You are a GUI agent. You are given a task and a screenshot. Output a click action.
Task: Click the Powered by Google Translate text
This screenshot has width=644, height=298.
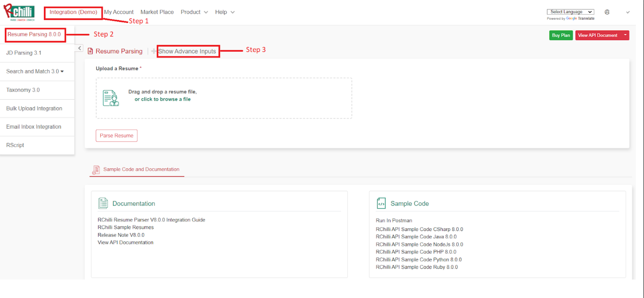tap(571, 19)
